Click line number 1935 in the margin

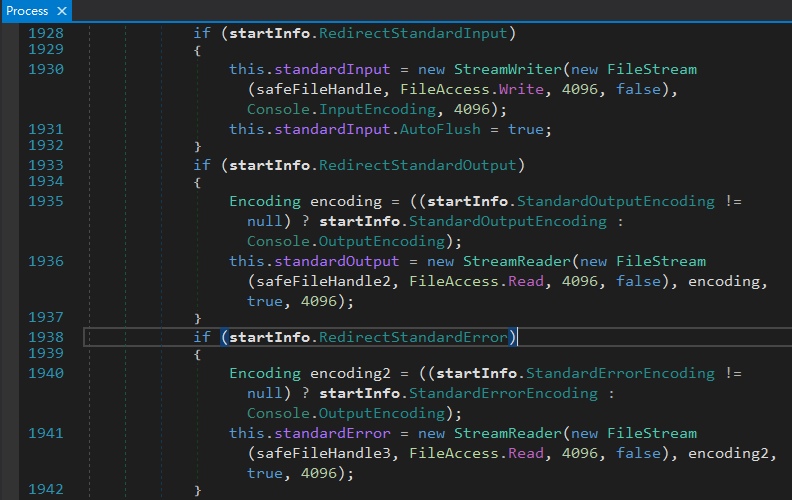[x=46, y=201]
